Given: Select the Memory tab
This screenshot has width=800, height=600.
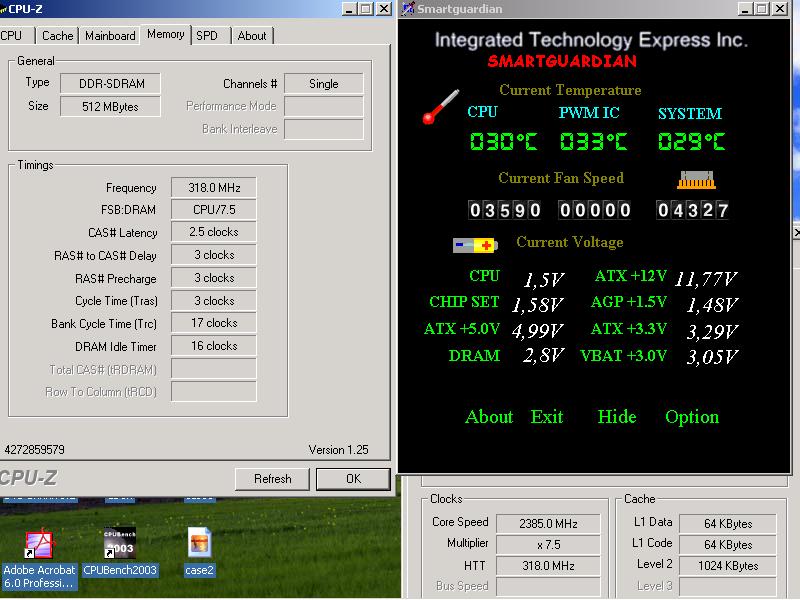Looking at the screenshot, I should click(x=165, y=34).
